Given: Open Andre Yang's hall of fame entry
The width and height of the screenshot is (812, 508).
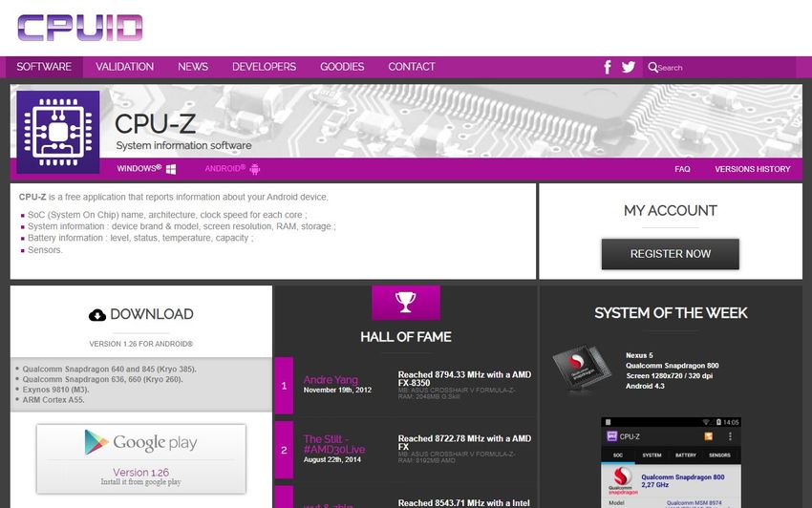Looking at the screenshot, I should [x=331, y=380].
